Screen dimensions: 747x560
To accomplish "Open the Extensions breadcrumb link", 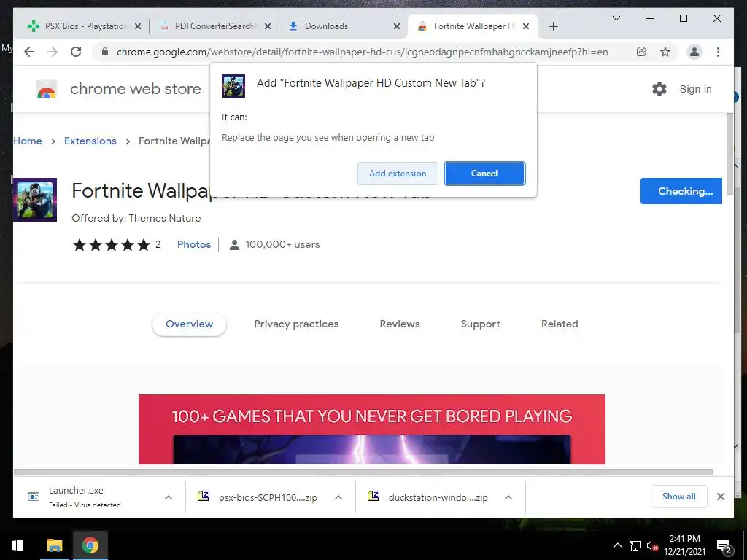I will [90, 141].
